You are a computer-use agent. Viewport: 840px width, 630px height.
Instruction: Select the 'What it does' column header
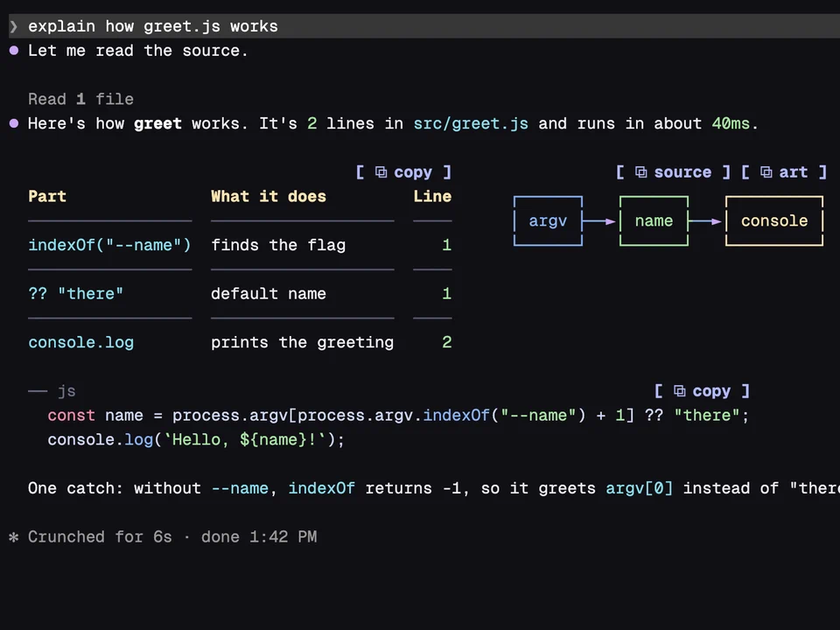tap(269, 196)
